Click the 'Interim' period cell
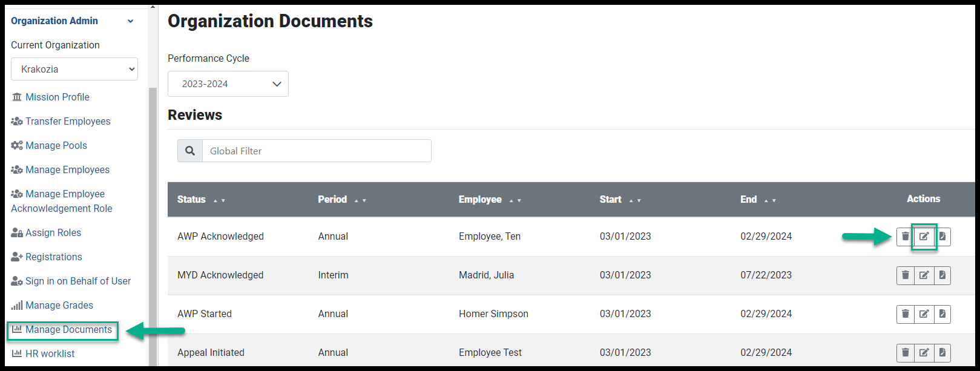Viewport: 980px width, 371px height. (x=334, y=275)
